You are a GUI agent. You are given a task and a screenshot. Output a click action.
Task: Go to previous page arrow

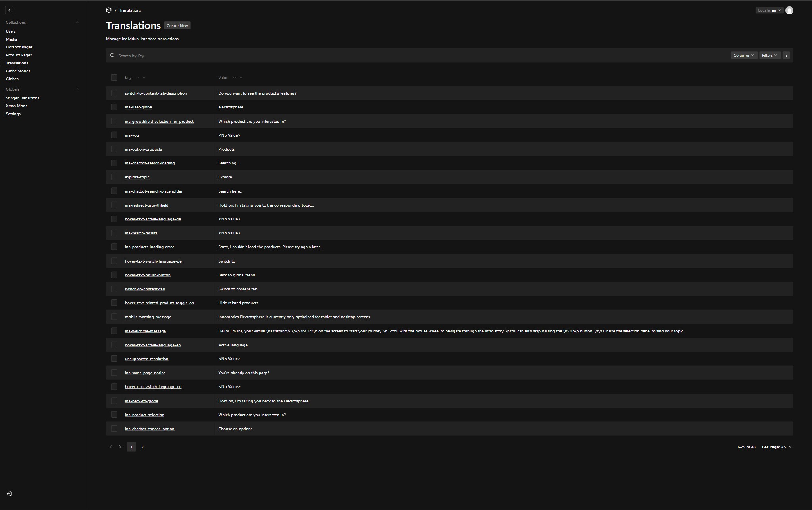(111, 447)
